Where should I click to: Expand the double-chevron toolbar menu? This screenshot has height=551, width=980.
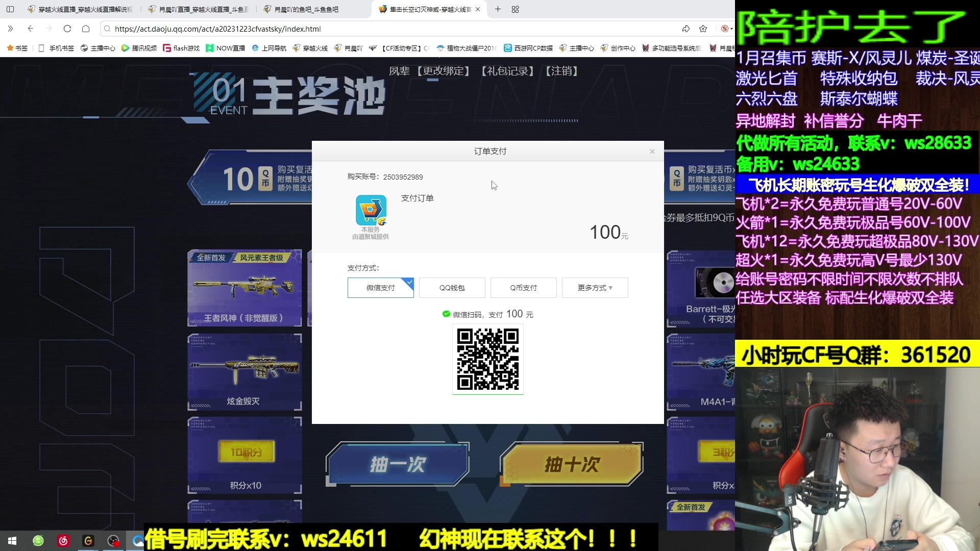tap(10, 29)
